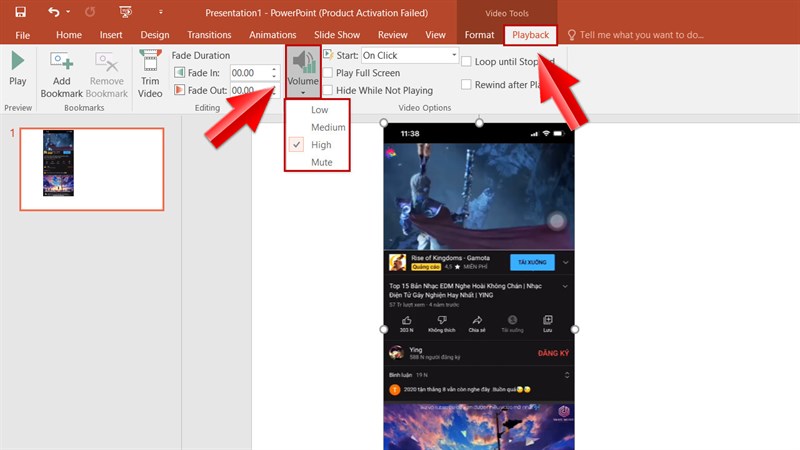The height and width of the screenshot is (450, 800).
Task: Increase the Fade In spinner value
Action: point(274,69)
